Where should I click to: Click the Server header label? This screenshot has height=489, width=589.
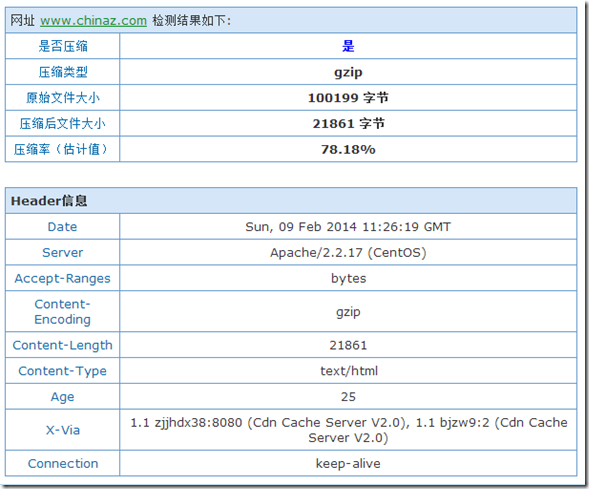[x=62, y=253]
